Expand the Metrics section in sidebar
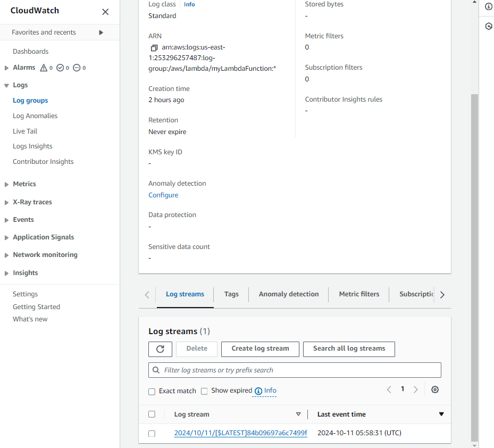 (x=6, y=184)
